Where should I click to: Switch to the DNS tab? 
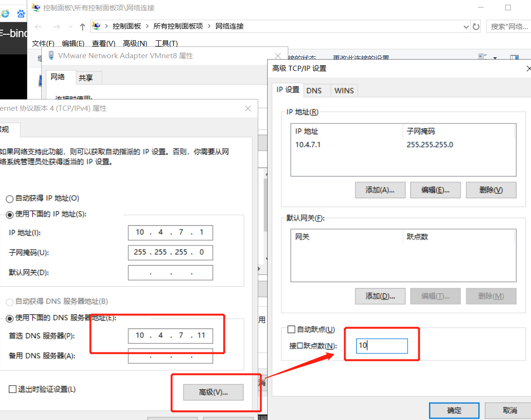314,91
